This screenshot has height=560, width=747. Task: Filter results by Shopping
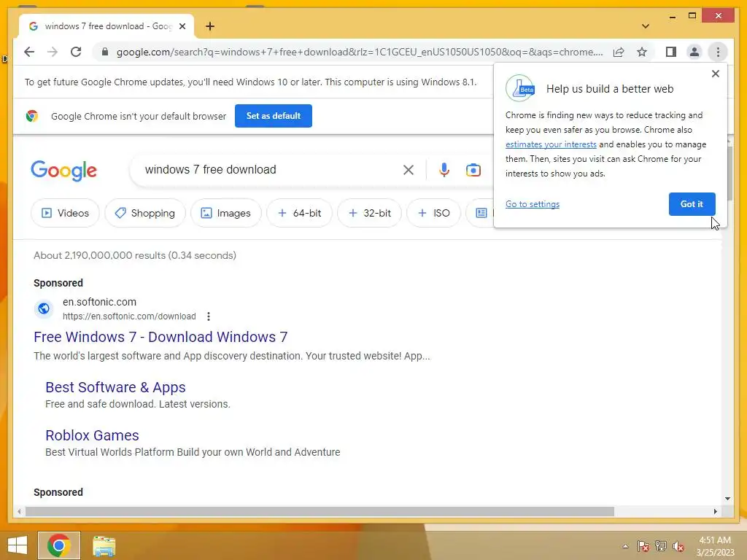[145, 213]
